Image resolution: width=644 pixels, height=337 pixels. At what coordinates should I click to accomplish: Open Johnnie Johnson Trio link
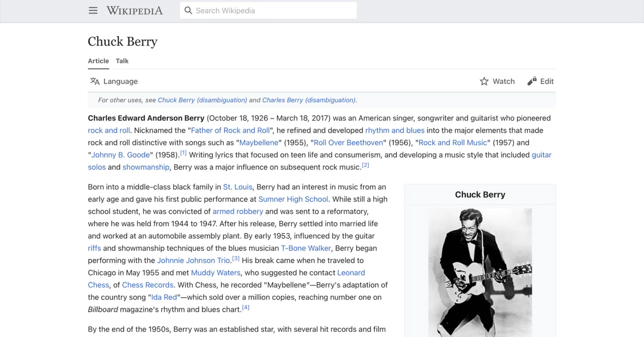point(193,261)
